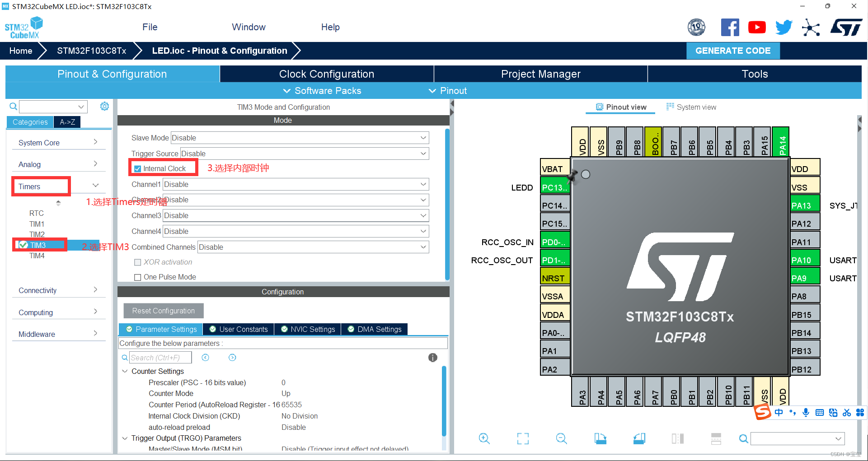Enable One Pulse Mode checkbox
This screenshot has height=461, width=868.
click(x=138, y=277)
